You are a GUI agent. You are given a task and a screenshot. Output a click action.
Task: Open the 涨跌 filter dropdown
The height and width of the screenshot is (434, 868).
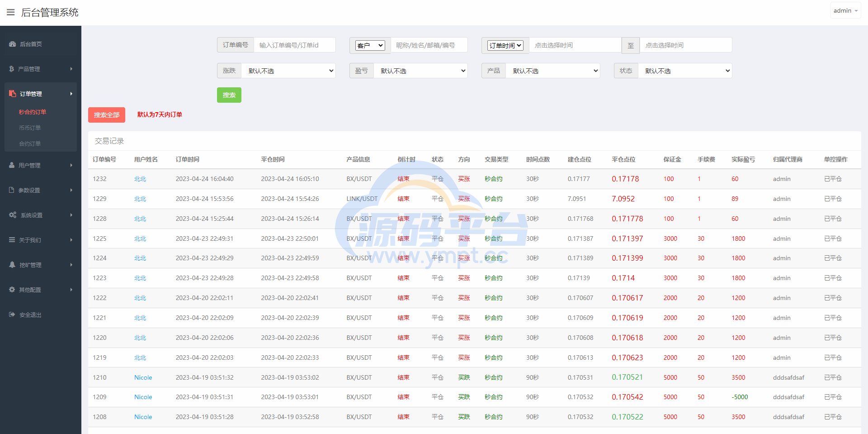(288, 71)
